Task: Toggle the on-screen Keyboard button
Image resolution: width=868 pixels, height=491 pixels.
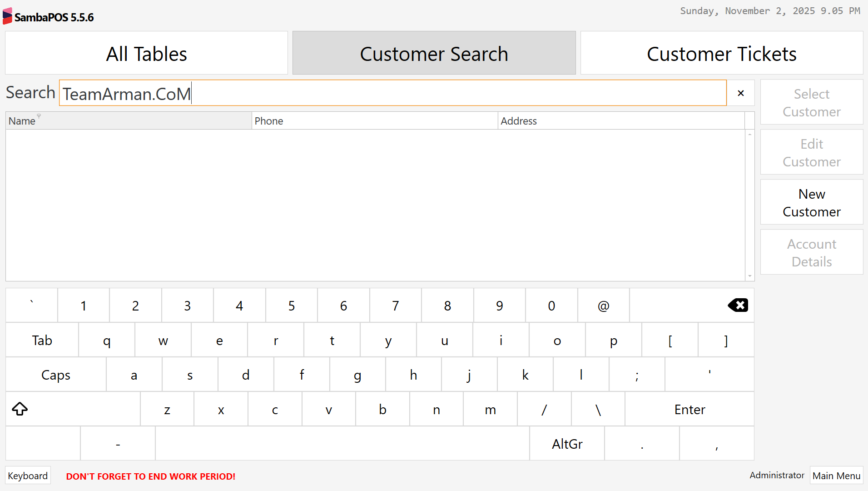Action: pos(28,476)
